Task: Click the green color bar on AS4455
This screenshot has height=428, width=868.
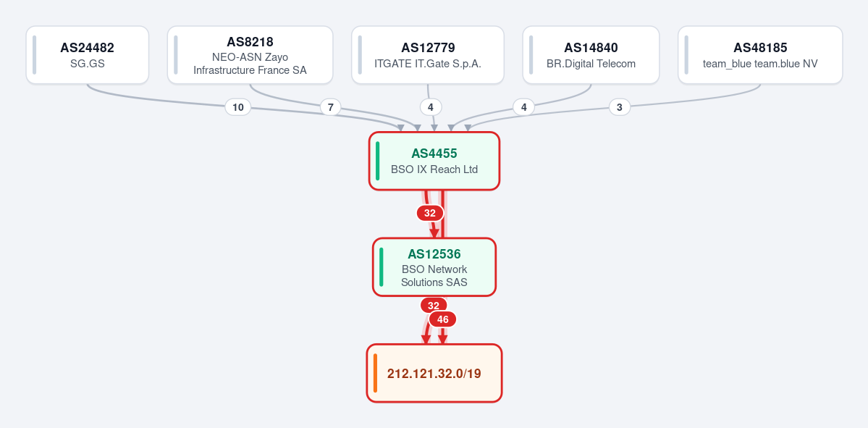Action: click(378, 161)
